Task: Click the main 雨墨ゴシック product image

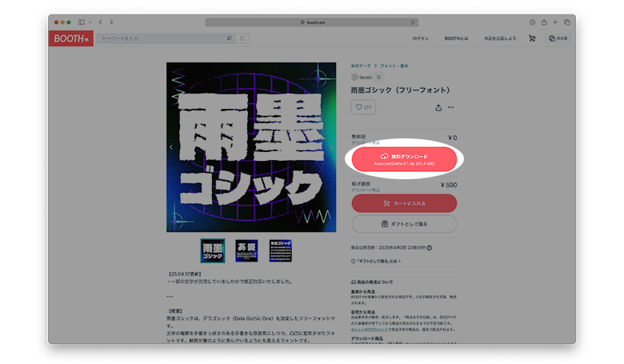Action: pyautogui.click(x=251, y=147)
